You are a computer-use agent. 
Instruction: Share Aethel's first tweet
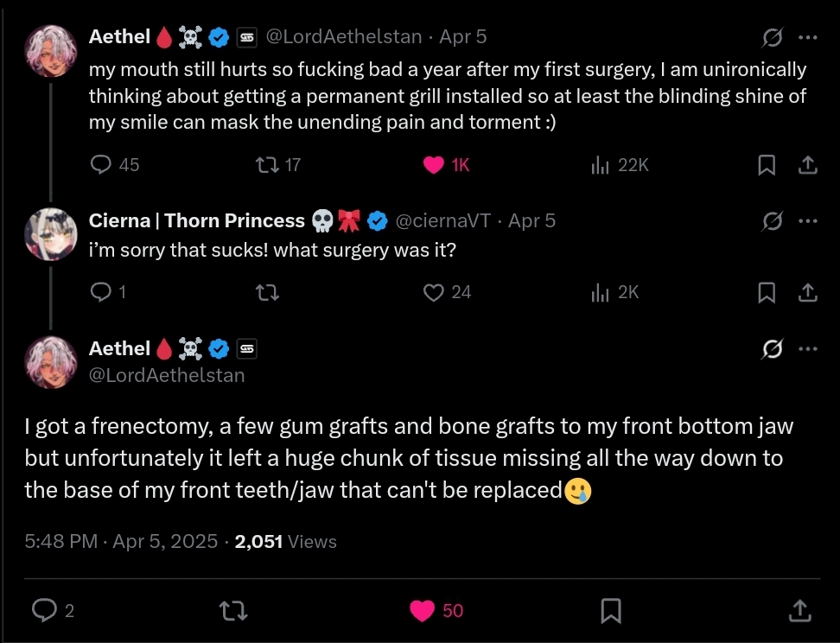(807, 164)
